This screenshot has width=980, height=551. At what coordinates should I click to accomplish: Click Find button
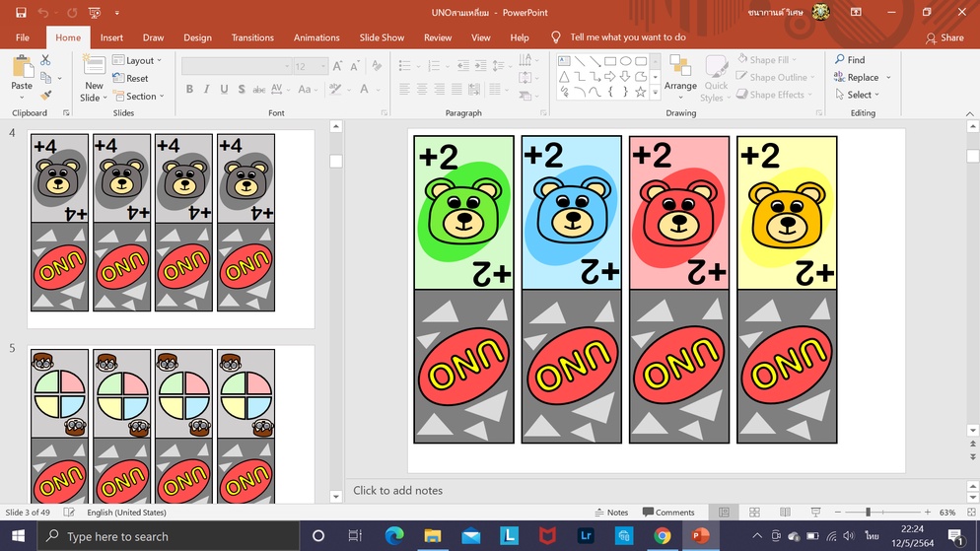point(850,60)
